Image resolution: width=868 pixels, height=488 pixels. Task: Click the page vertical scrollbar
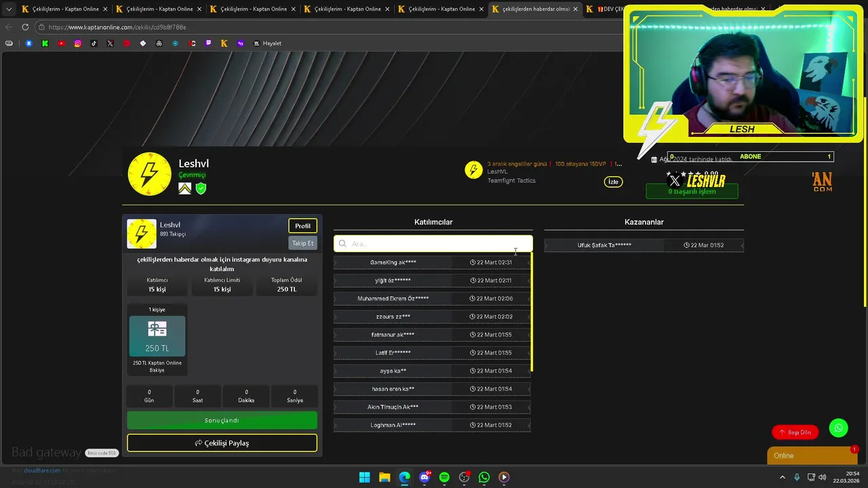coord(865,203)
